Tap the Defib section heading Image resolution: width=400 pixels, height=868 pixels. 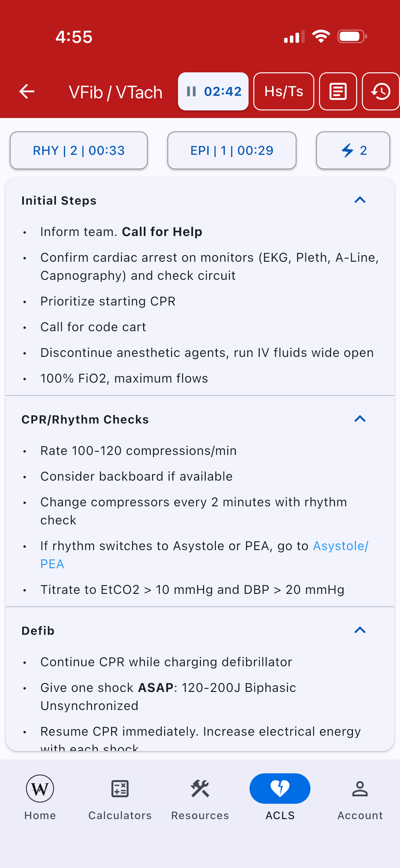coord(38,630)
